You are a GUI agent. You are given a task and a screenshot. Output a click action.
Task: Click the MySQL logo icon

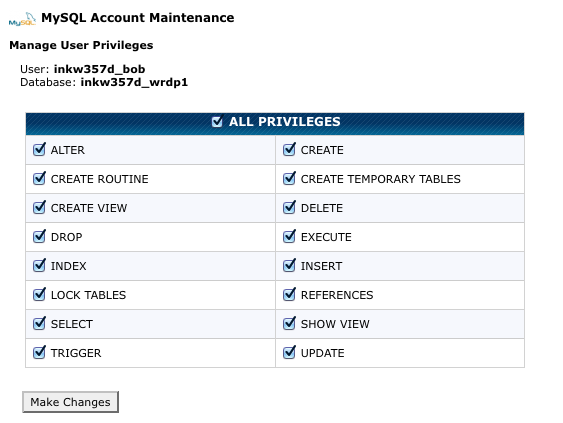click(22, 19)
